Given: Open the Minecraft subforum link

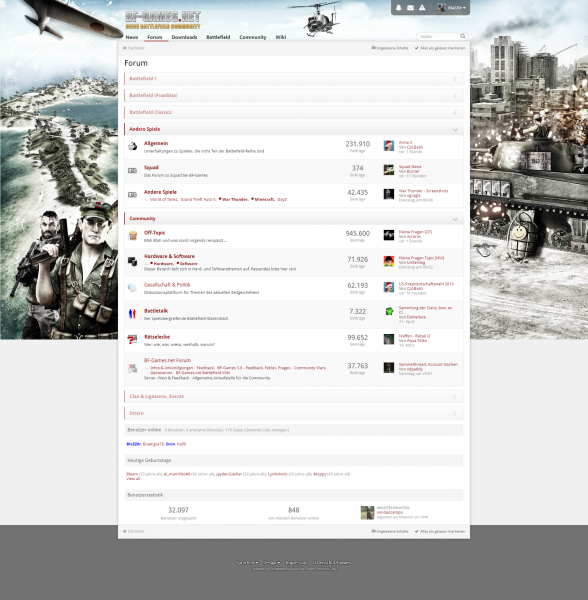Looking at the screenshot, I should (x=263, y=199).
